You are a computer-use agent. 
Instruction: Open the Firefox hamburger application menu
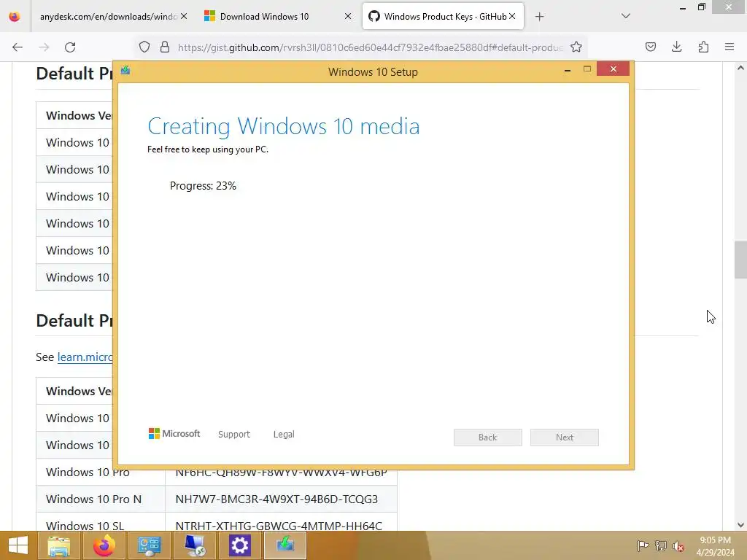click(729, 47)
